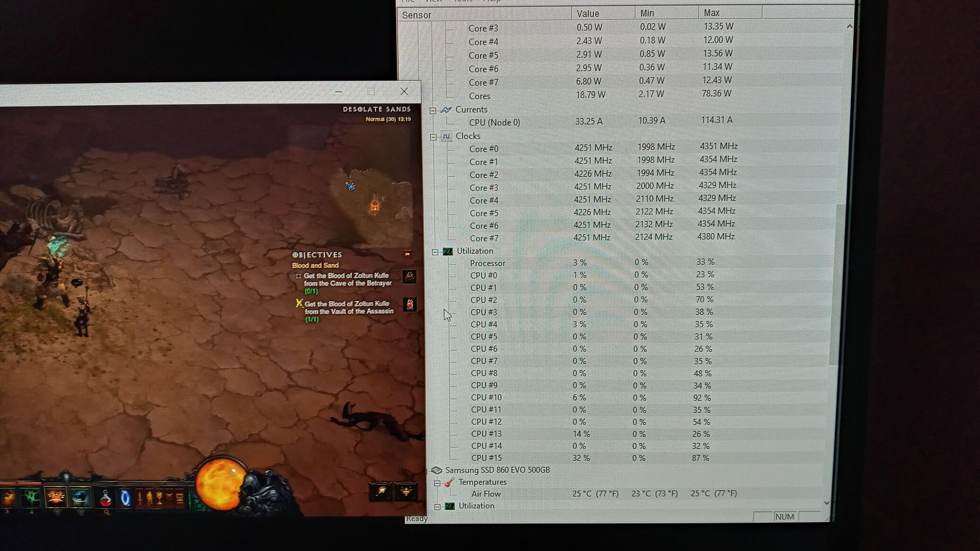Click the 25 °C (77 °F) Air Flow value
Image resolution: width=980 pixels, height=551 pixels.
coord(595,494)
